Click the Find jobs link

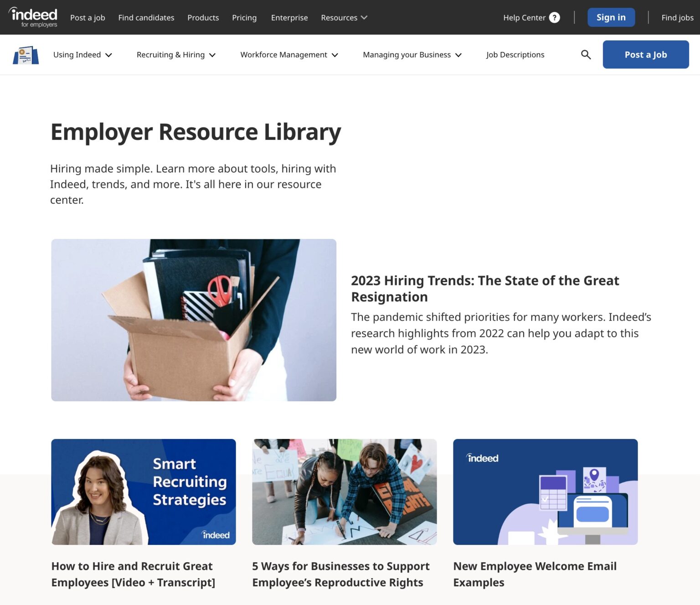677,17
